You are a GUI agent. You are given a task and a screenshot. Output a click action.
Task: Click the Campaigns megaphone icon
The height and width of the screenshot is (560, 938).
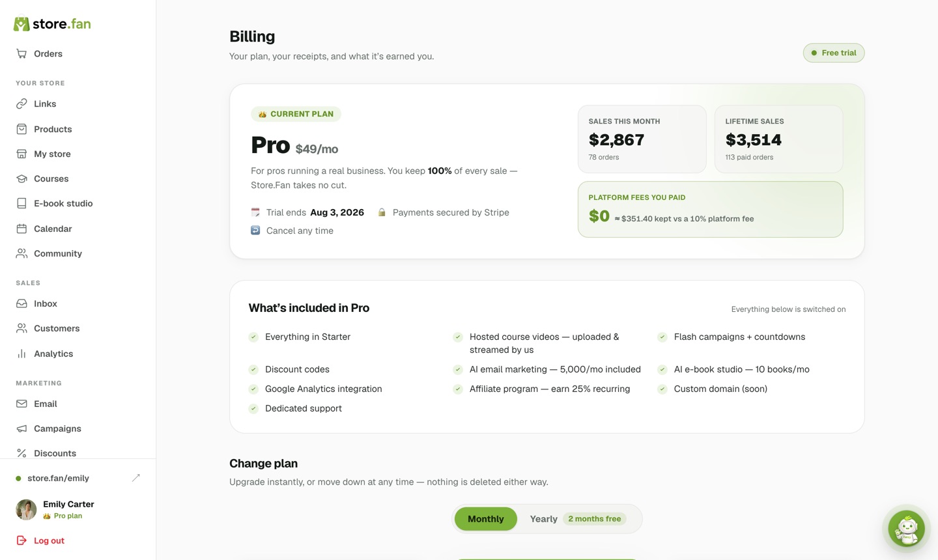tap(21, 429)
